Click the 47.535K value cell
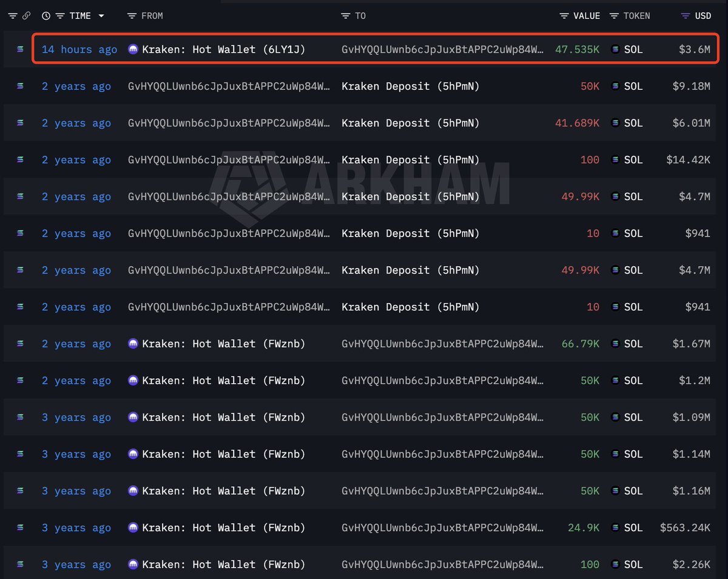Screen dimensions: 728x579 pos(577,49)
